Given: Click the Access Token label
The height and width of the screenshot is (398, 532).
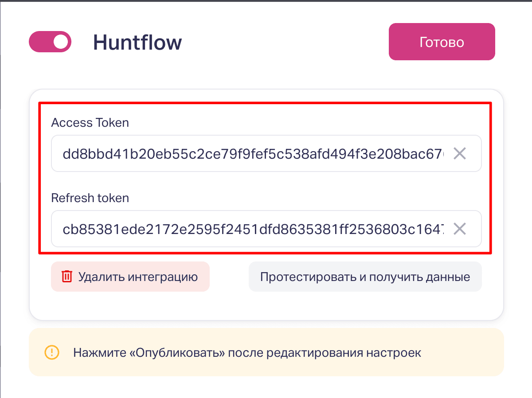Looking at the screenshot, I should [x=90, y=123].
